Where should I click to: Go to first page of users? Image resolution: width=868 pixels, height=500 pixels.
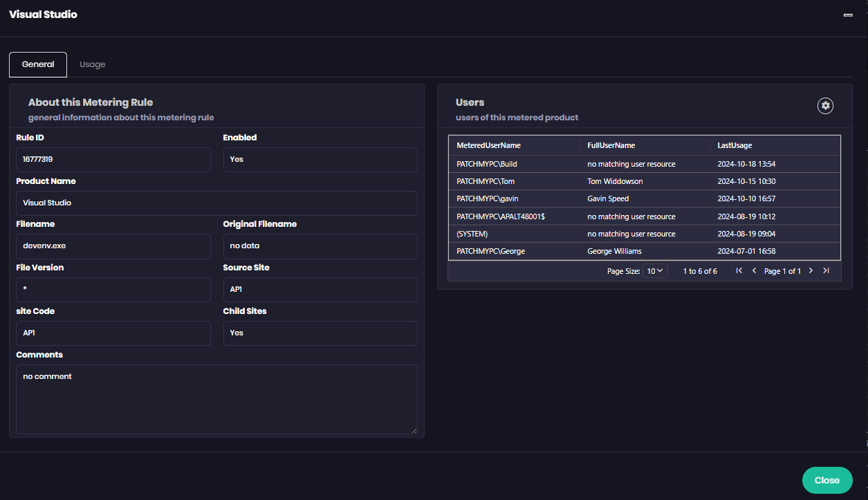pyautogui.click(x=739, y=271)
